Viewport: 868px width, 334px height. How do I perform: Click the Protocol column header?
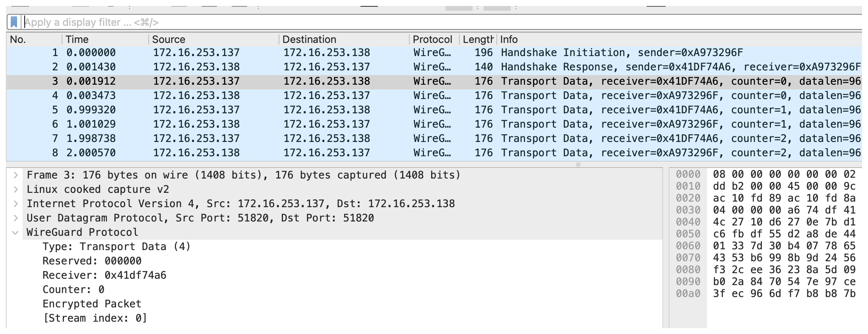[432, 39]
